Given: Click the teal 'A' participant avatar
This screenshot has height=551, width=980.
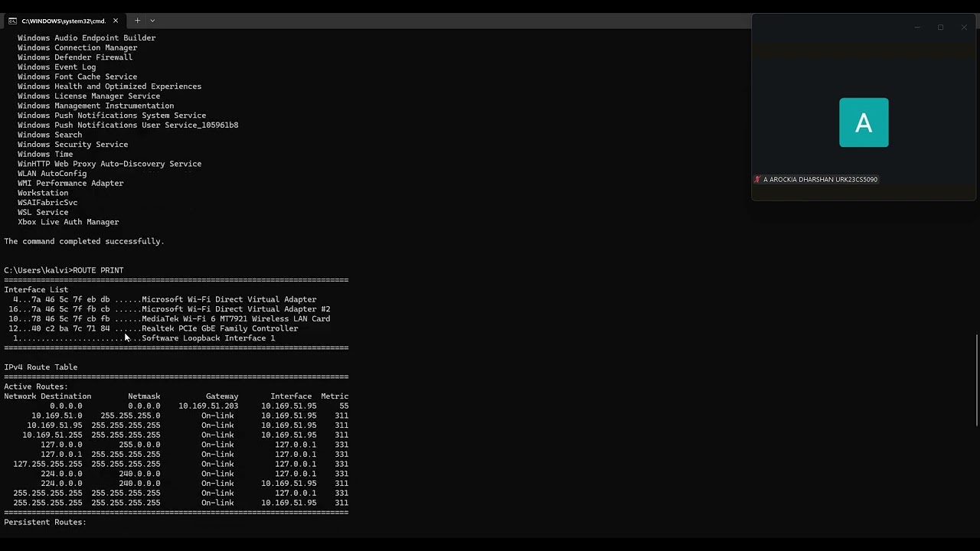Looking at the screenshot, I should pyautogui.click(x=864, y=122).
